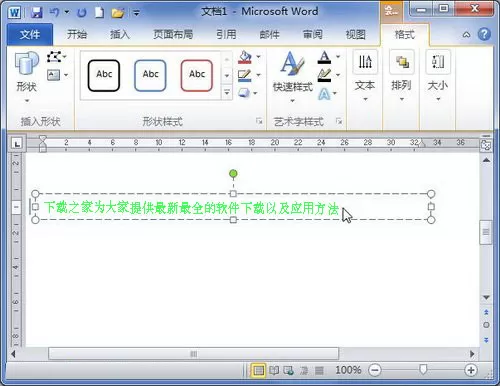This screenshot has width=500, height=386.
Task: Open the shape outline dropdown arrow
Action: [x=258, y=75]
